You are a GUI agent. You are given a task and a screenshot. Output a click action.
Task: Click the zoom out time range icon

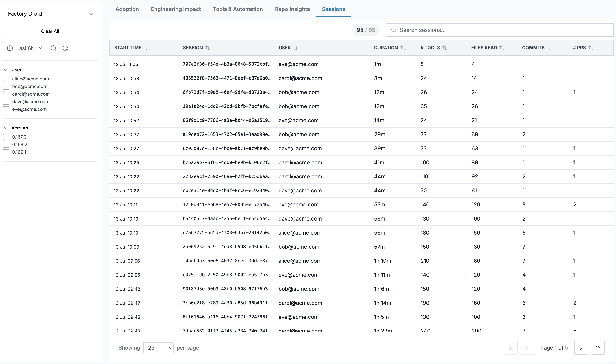tap(54, 48)
